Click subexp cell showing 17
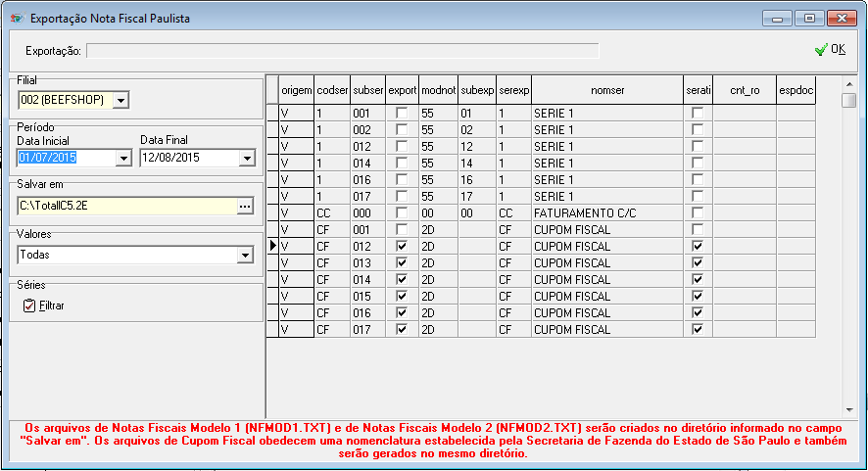This screenshot has width=868, height=471. [477, 197]
